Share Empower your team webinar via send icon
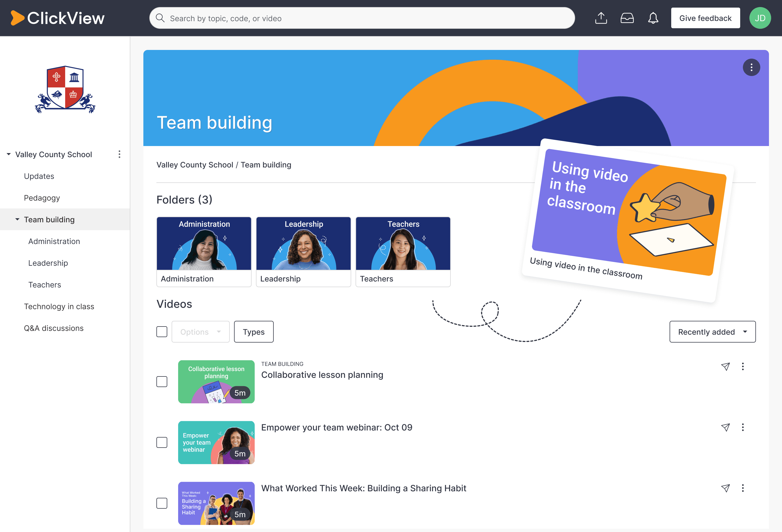Viewport: 782px width, 532px height. 726,427
